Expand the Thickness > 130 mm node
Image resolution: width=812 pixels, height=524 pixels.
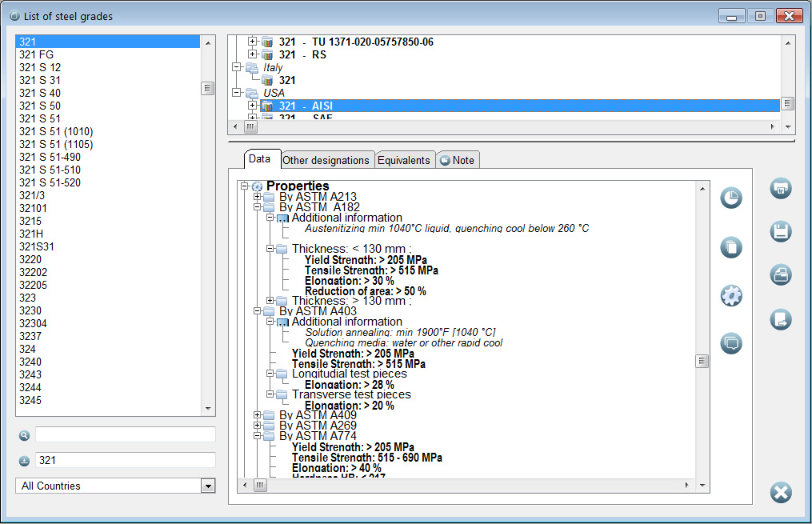point(270,300)
